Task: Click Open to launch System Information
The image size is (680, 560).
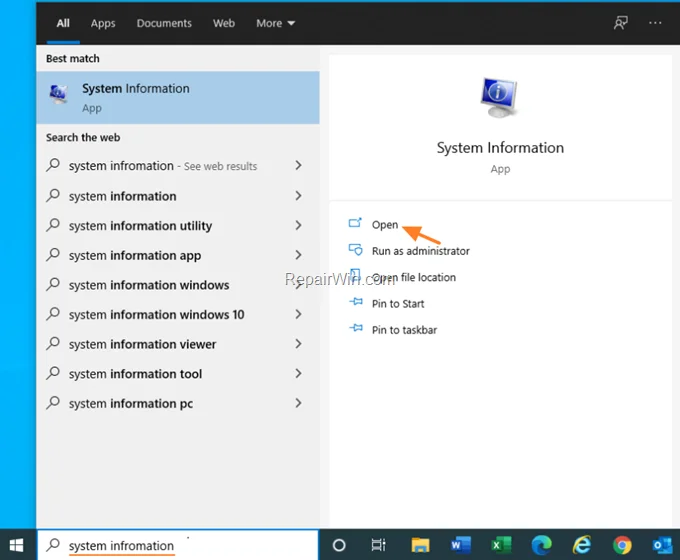Action: [385, 225]
